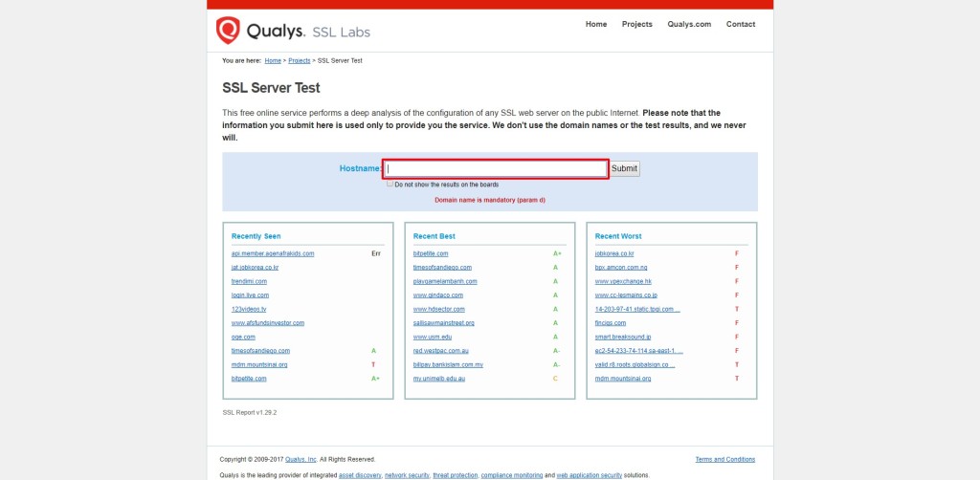Click the Qualys, Inc. footer link
The height and width of the screenshot is (480, 980).
[x=298, y=459]
